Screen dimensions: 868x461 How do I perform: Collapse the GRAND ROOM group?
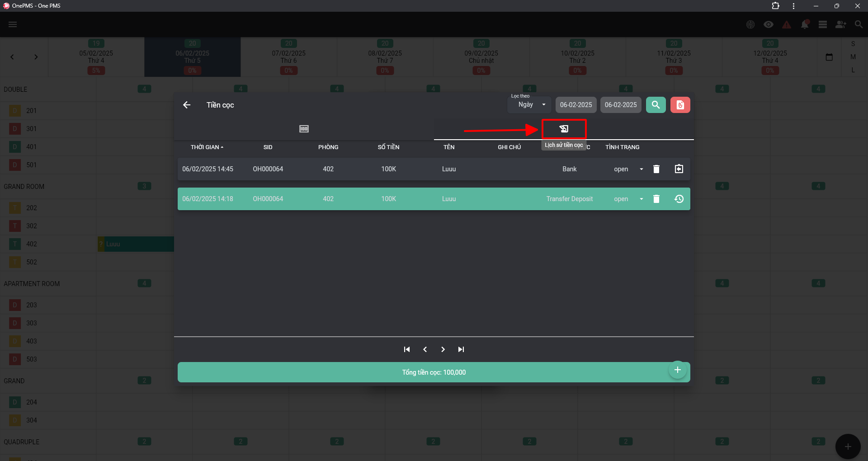[24, 187]
